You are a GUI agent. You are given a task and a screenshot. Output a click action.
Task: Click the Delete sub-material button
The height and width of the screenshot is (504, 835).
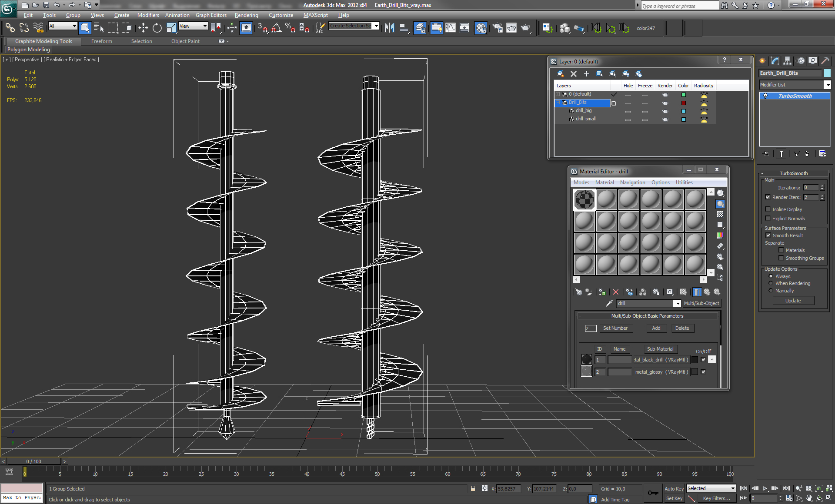(x=682, y=328)
